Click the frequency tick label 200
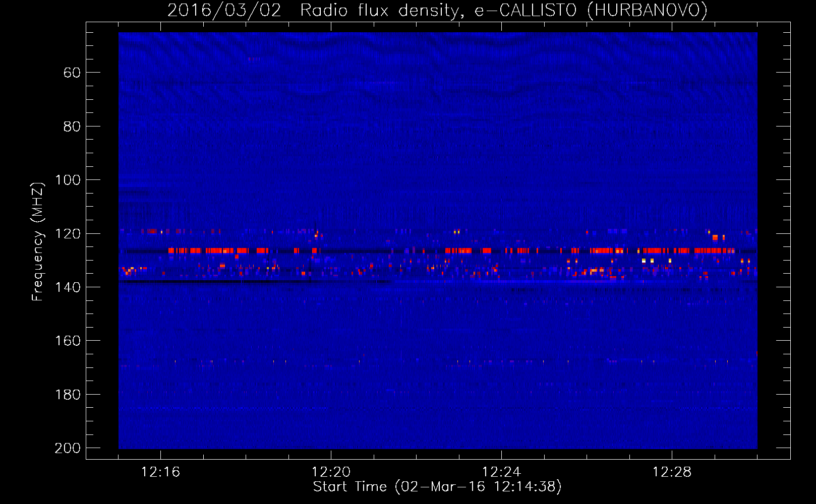Viewport: 816px width, 504px height. 68,448
